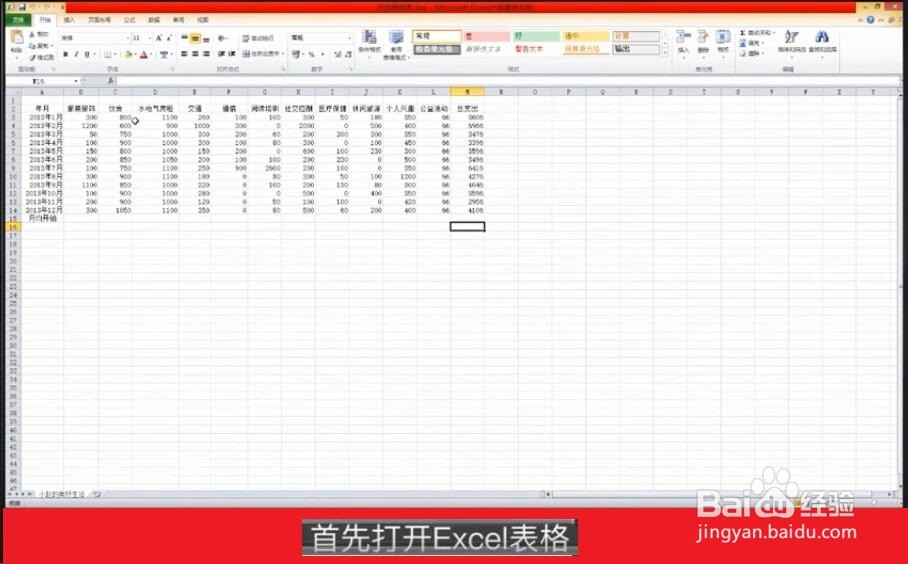Switch to the Data ribbon tab
Screen dimensions: 908x564
(x=154, y=20)
